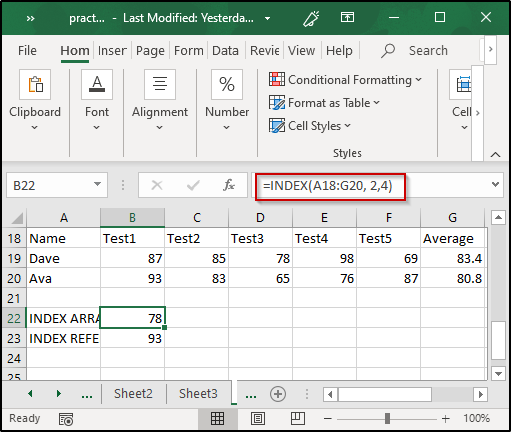Click the Format as Table icon
511x432 pixels.
coord(277,102)
